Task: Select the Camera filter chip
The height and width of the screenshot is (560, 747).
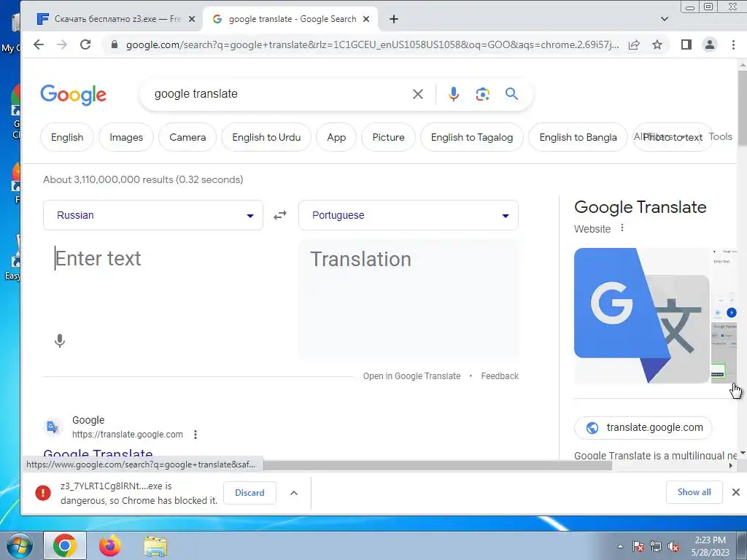Action: (x=187, y=137)
